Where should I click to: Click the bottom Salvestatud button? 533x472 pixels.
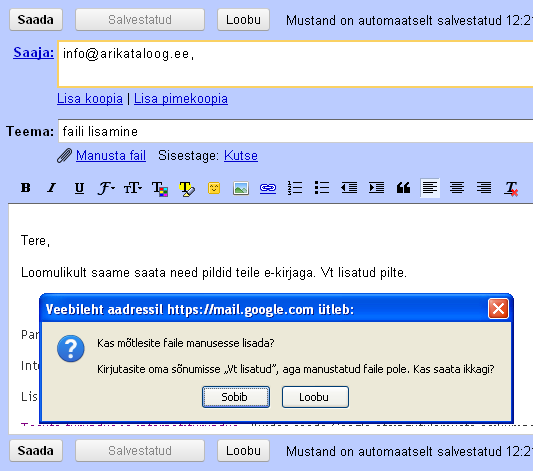140,451
